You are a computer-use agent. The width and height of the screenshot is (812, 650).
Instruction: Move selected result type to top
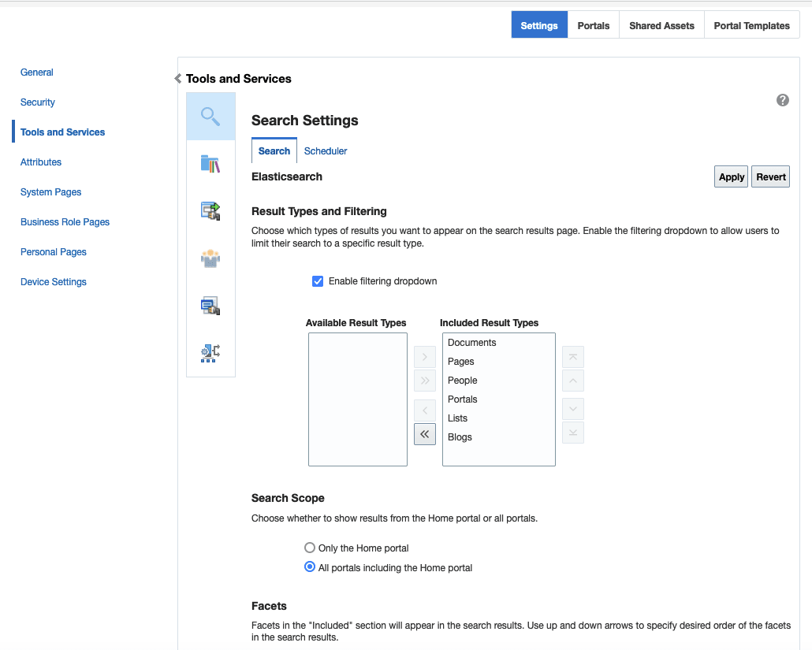(x=573, y=357)
